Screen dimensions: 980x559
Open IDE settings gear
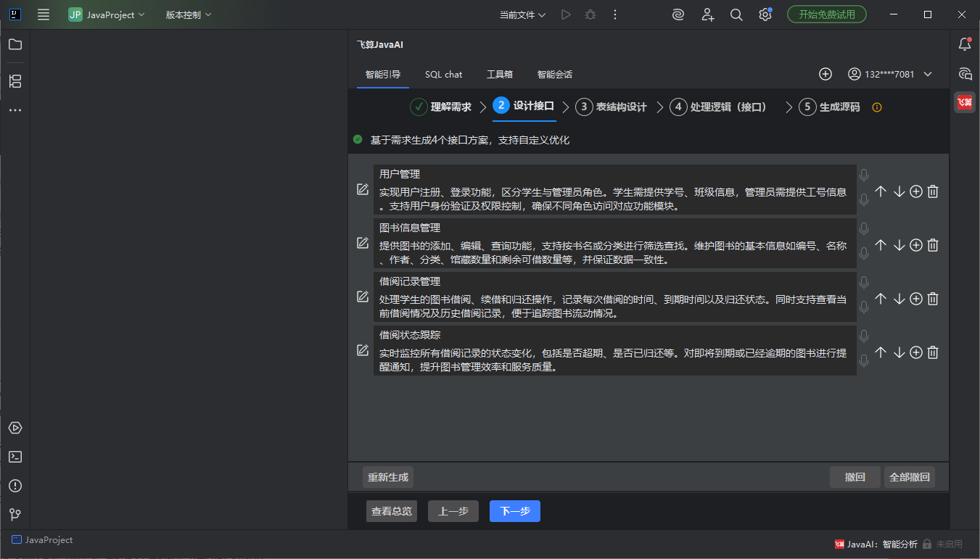tap(765, 15)
